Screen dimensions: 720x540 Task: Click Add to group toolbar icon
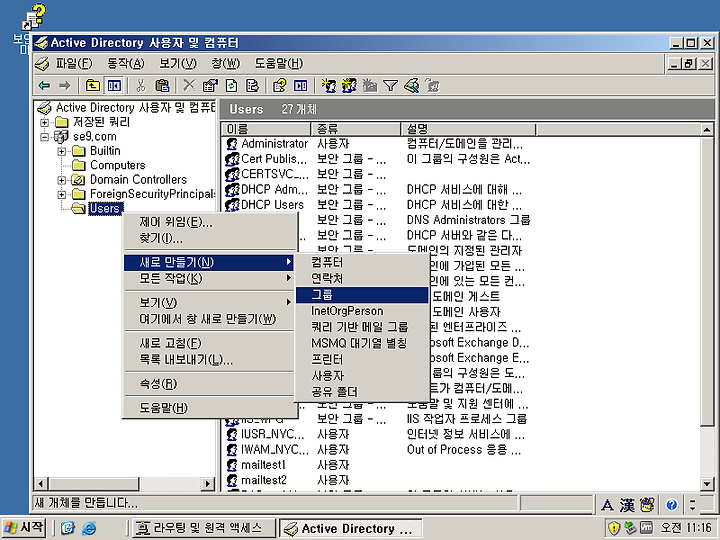coord(432,85)
